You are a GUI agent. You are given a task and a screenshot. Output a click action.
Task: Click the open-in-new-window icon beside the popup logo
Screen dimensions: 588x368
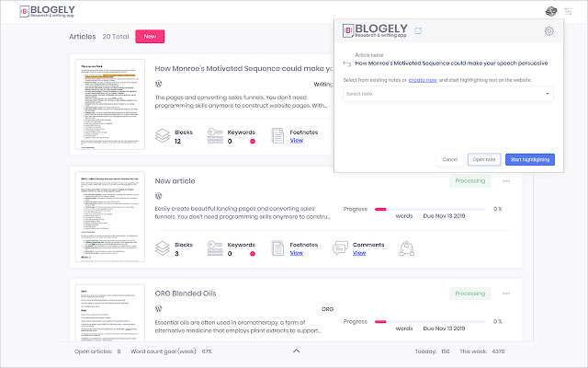(419, 30)
